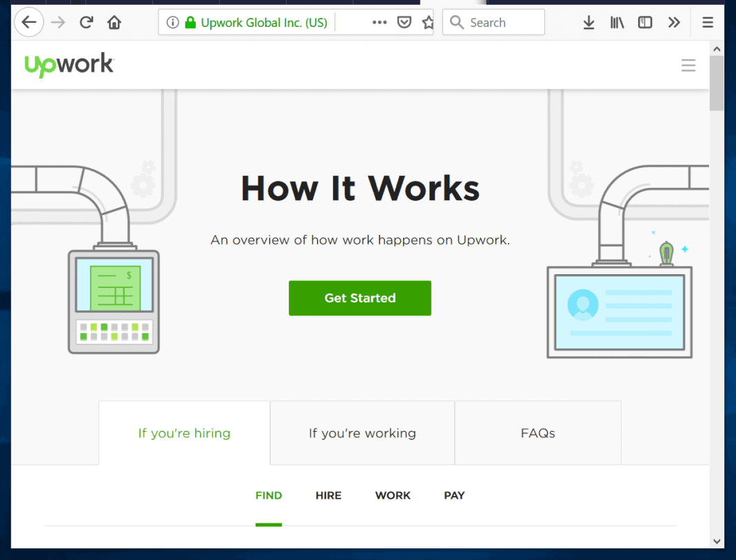Click the browser Search box

point(493,22)
